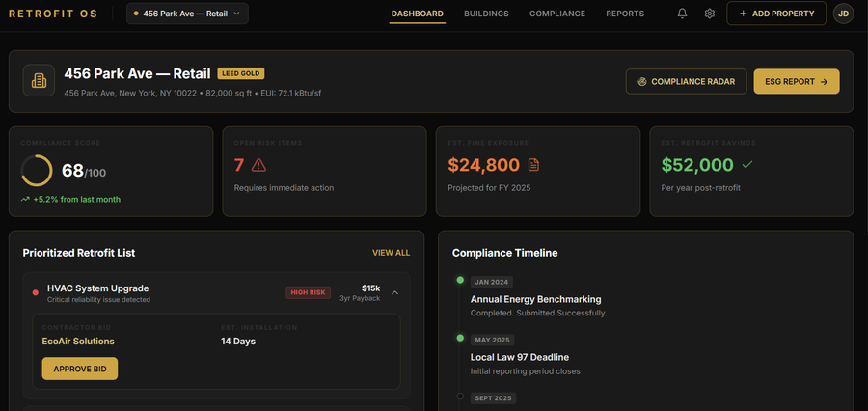Image resolution: width=868 pixels, height=411 pixels.
Task: Click the red dot beside HVAC System Upgrade
Action: 36,292
